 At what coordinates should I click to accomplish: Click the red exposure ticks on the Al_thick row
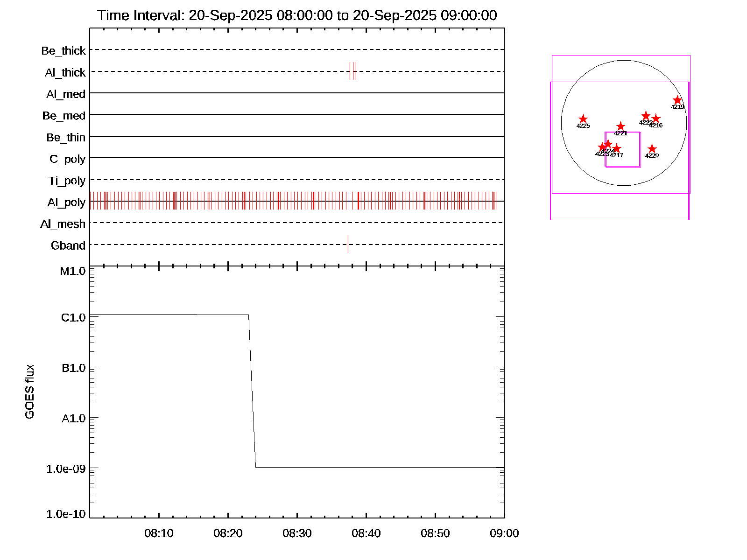[353, 71]
